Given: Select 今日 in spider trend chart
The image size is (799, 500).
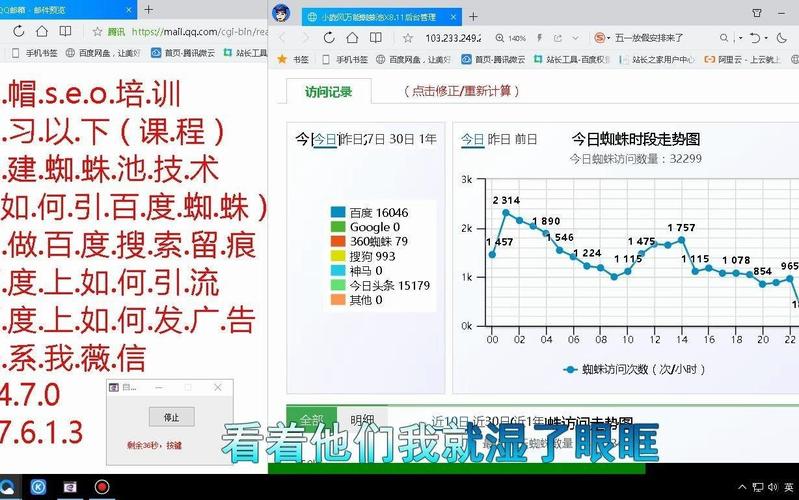Looking at the screenshot, I should [x=472, y=139].
